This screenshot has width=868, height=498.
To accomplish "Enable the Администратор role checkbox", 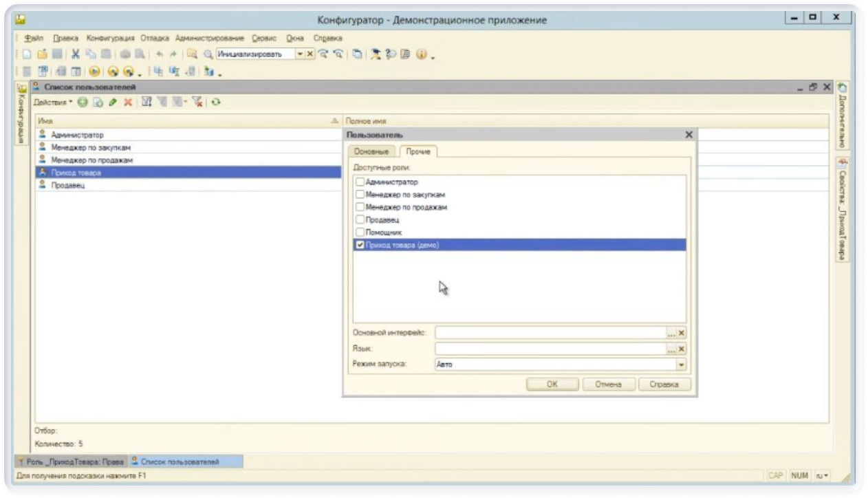I will coord(360,182).
